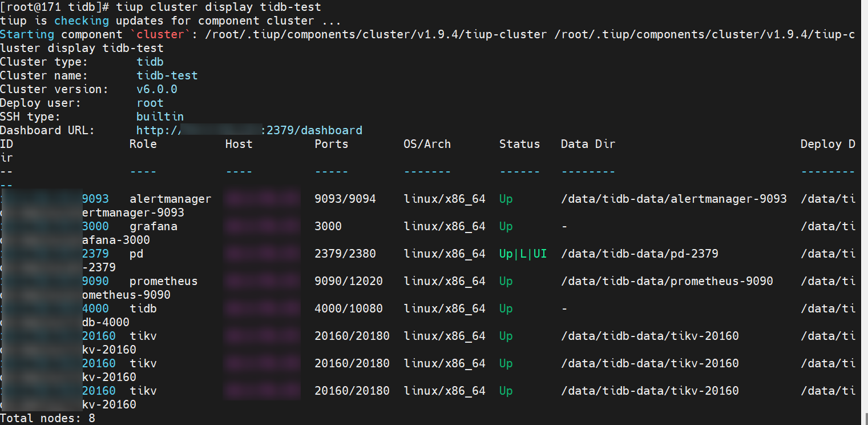Click the wrapped text 'ertmanager-9093' under the alertmanager row
The height and width of the screenshot is (425, 868).
tap(133, 213)
